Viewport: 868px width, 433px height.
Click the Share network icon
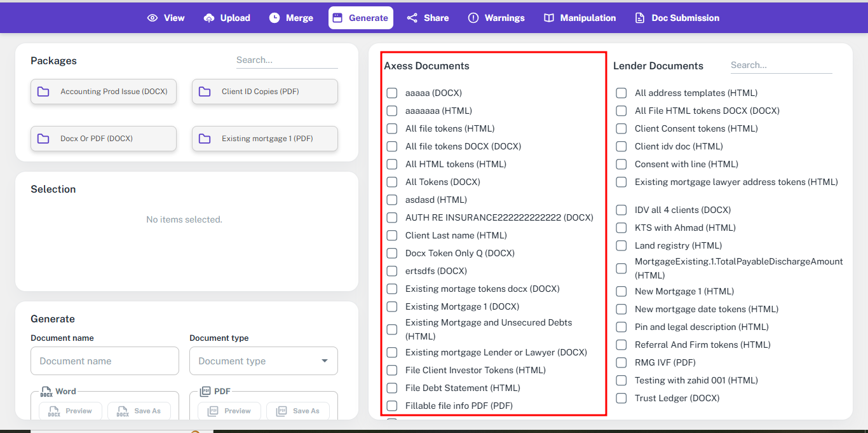412,18
